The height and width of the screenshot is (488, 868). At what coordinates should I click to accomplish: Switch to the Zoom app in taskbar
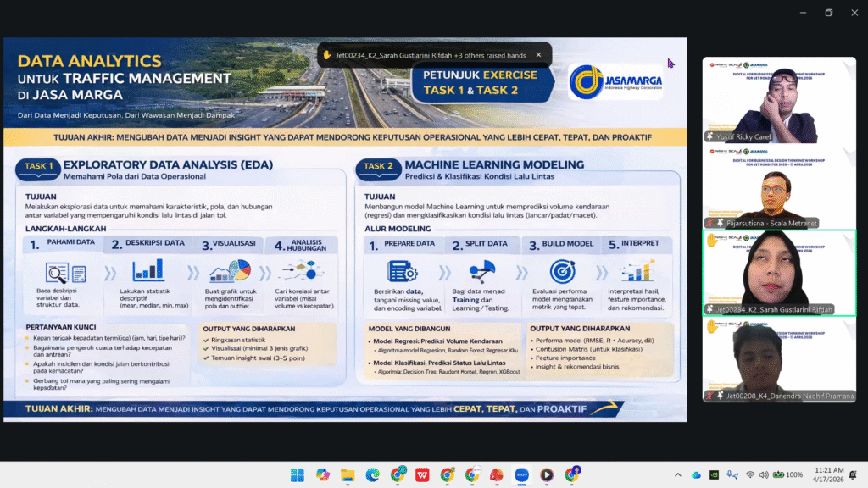pyautogui.click(x=521, y=474)
